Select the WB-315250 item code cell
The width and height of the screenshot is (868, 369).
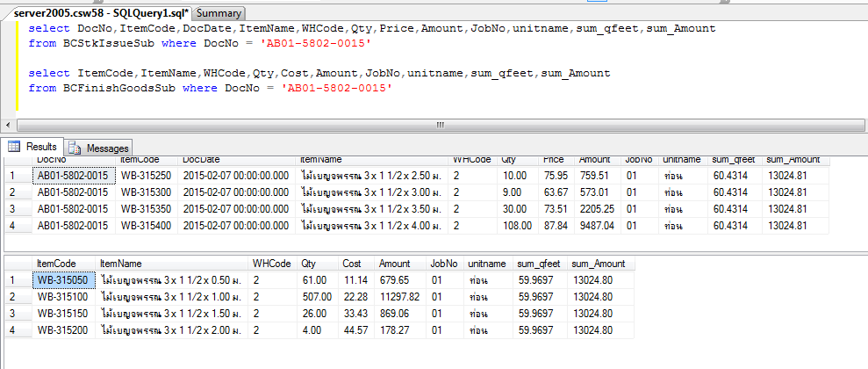click(x=147, y=176)
